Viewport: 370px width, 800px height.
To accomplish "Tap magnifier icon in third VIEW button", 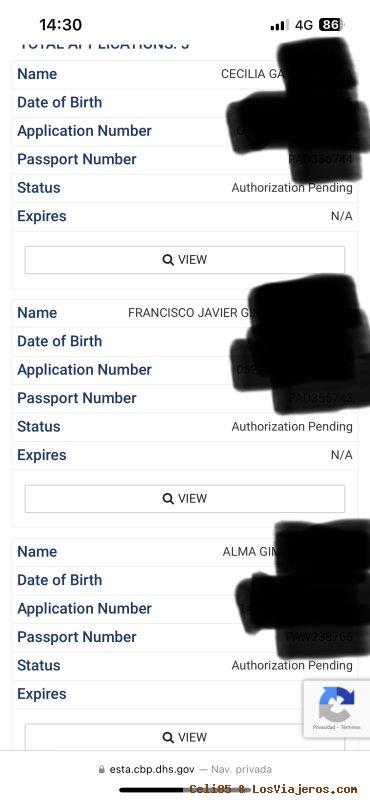I will pos(168,737).
